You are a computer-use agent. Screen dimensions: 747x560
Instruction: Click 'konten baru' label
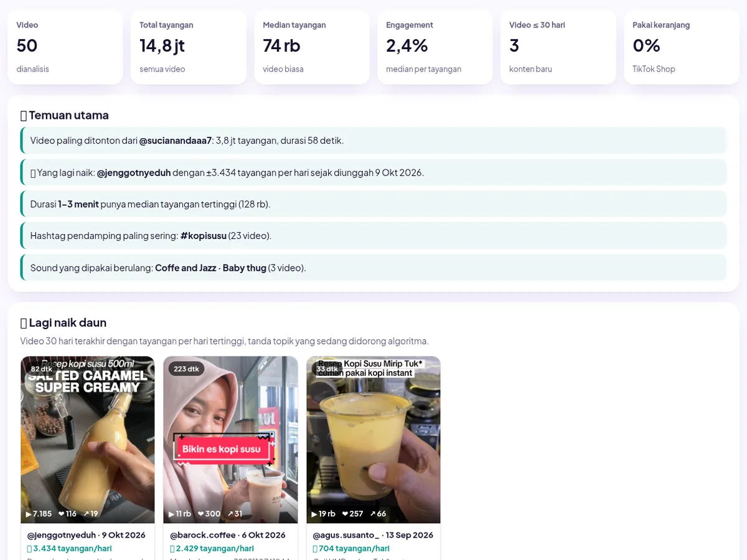click(530, 69)
